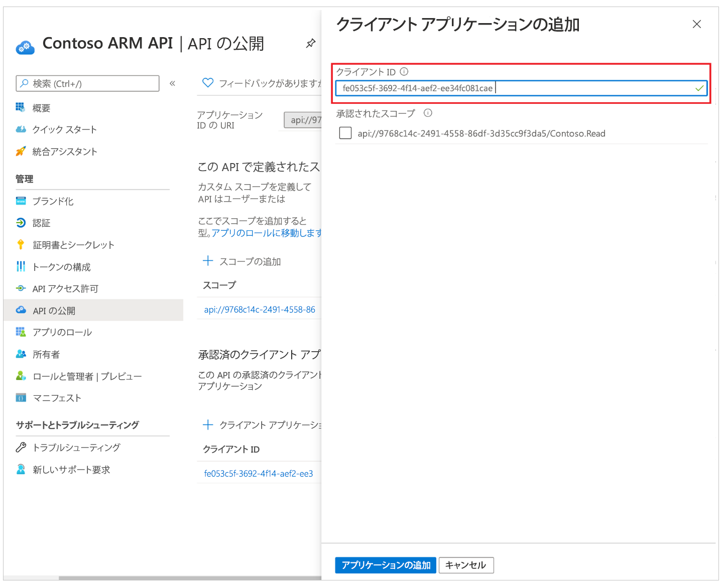Collapse the sidebar with the double chevron
Screen dimensions: 725x588
(172, 83)
